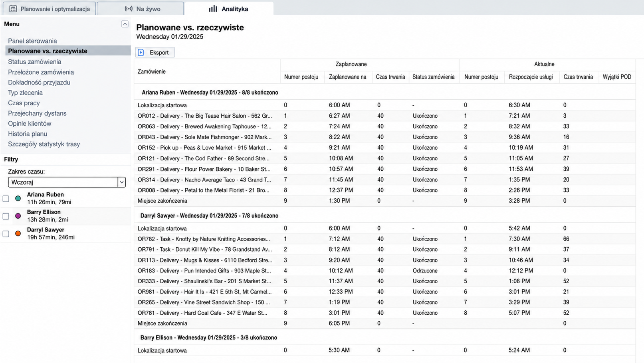
Task: Go to Przełożone zamówienia
Action: point(41,72)
